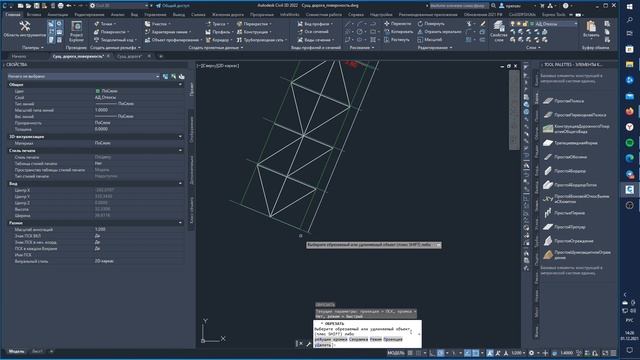
Task: Click the Plot (print) icon in quick access toolbar
Action: click(x=60, y=6)
